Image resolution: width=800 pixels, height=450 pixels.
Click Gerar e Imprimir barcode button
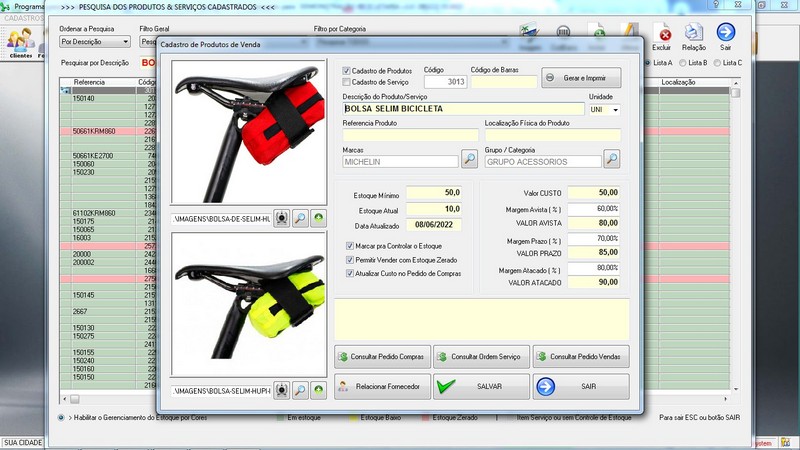(x=581, y=78)
